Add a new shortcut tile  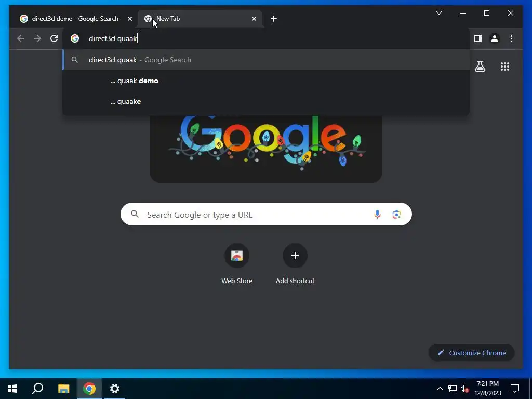tap(295, 264)
